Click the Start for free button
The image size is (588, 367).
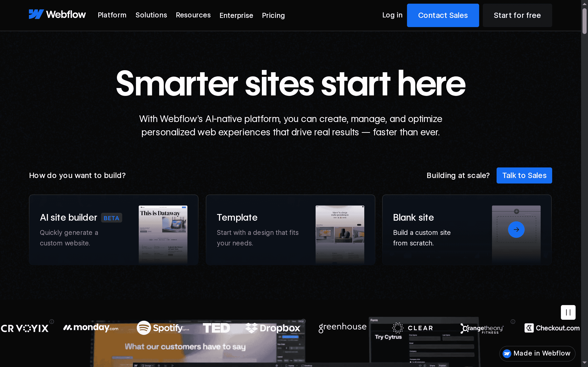[517, 15]
